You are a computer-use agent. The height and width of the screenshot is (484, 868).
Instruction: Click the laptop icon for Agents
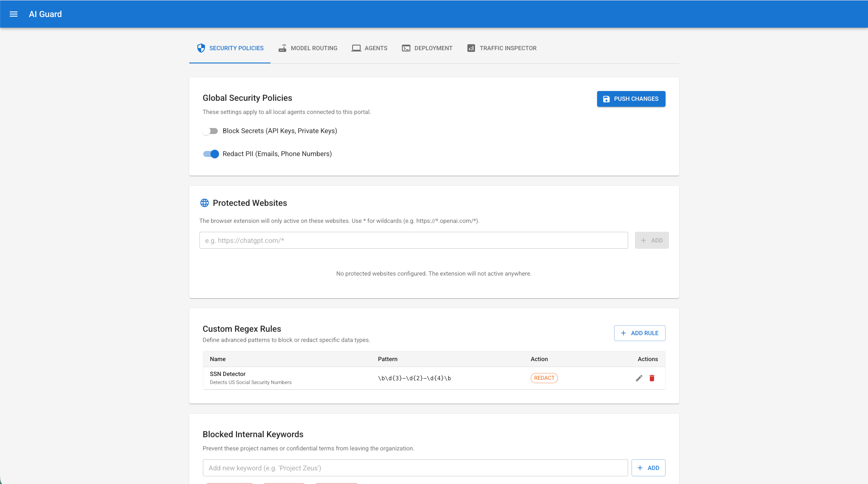point(356,48)
